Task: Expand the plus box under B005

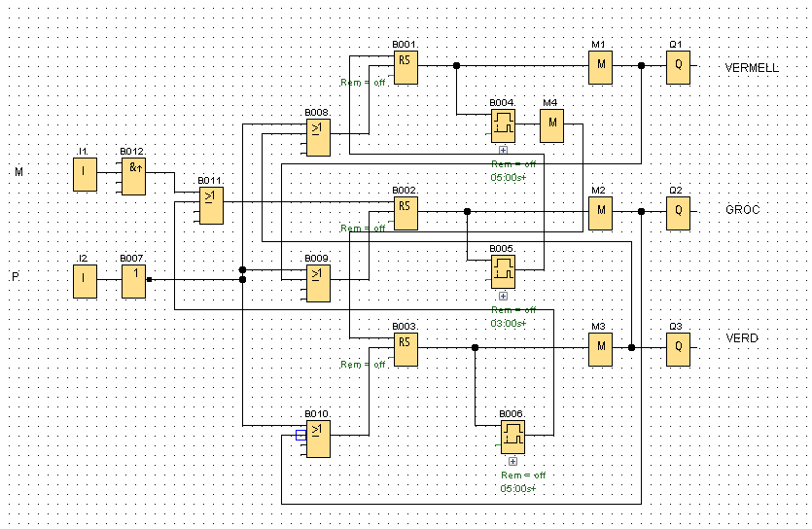Action: pyautogui.click(x=503, y=295)
